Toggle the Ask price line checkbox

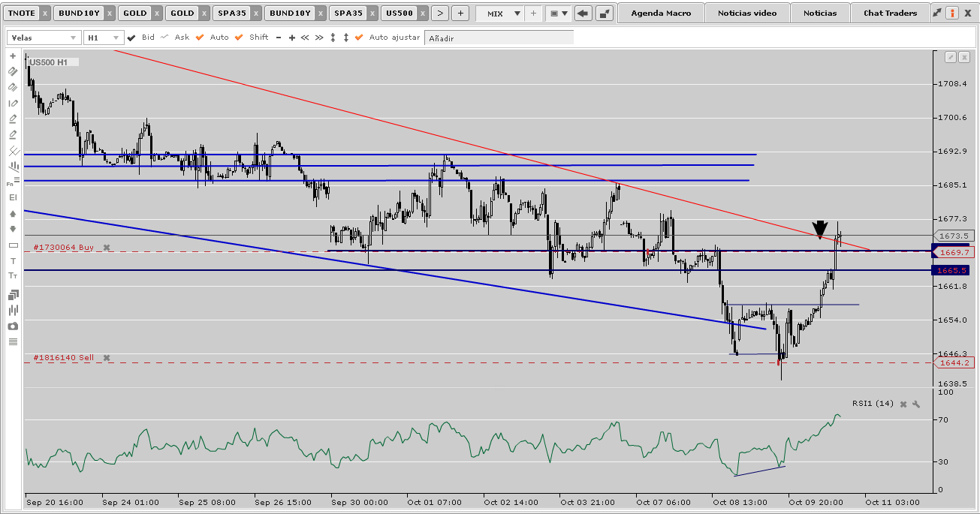coord(164,38)
